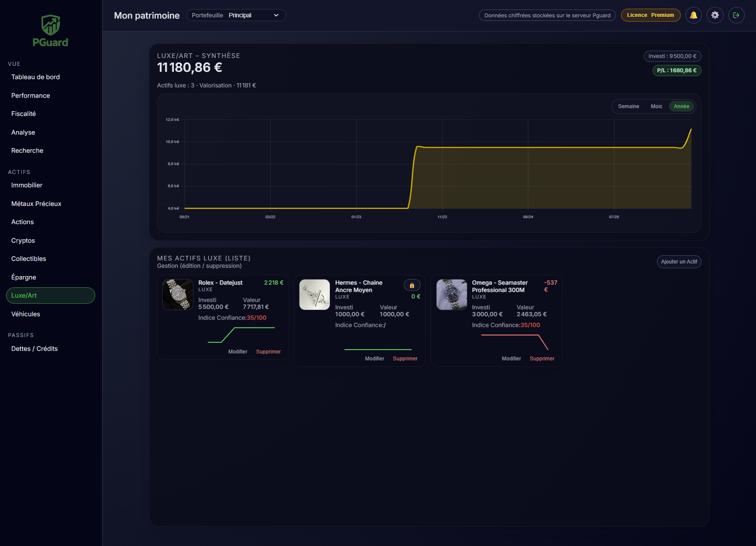Click the Licence Premium badge
This screenshot has width=756, height=546.
pos(650,15)
